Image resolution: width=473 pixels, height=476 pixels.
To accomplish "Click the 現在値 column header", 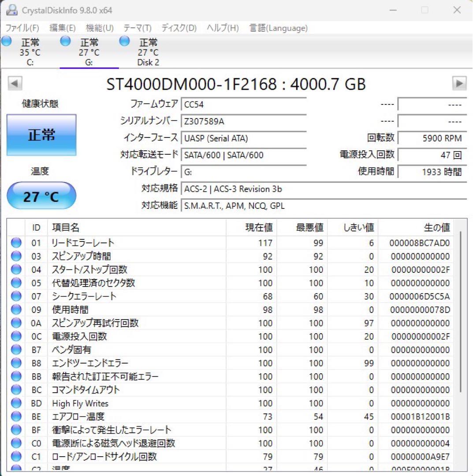I will [251, 227].
